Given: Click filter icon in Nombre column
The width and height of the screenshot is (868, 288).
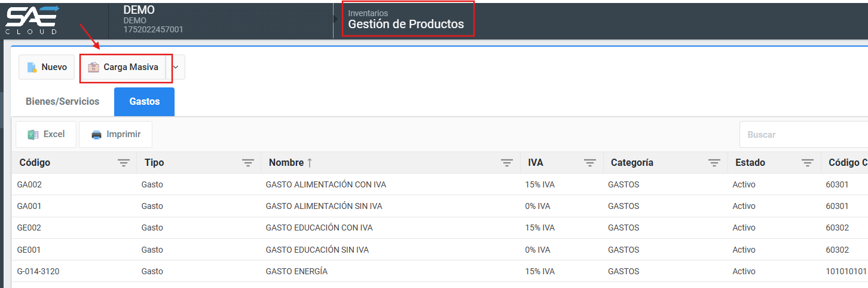Looking at the screenshot, I should (x=507, y=163).
